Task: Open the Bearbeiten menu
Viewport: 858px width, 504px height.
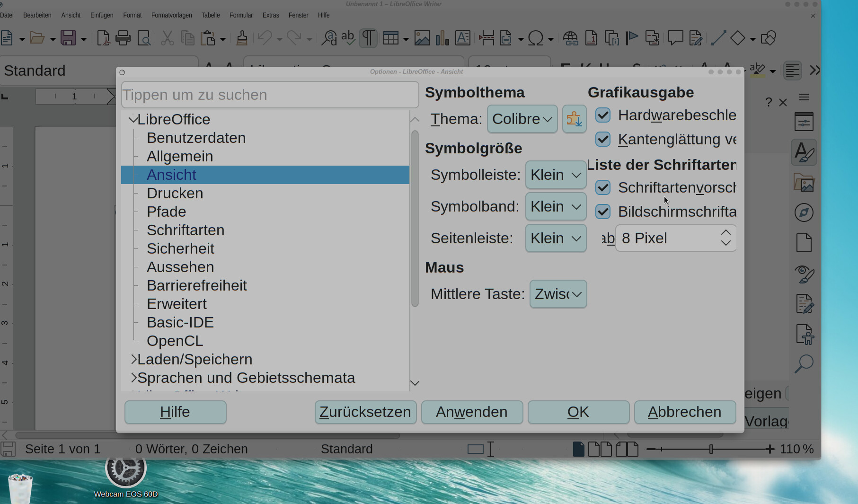Action: (x=37, y=15)
